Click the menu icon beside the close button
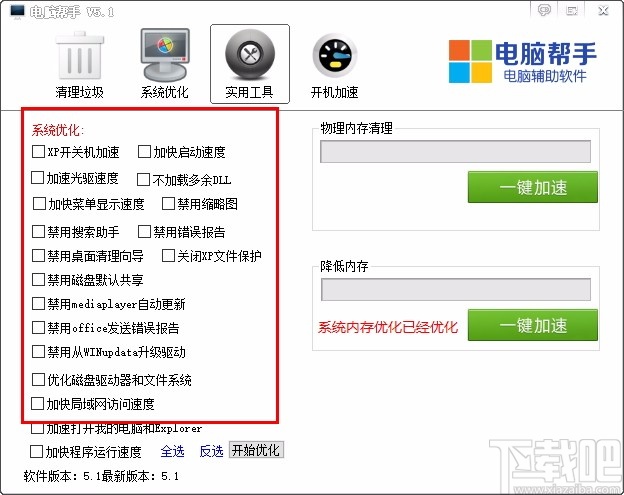The image size is (624, 495). [x=572, y=11]
